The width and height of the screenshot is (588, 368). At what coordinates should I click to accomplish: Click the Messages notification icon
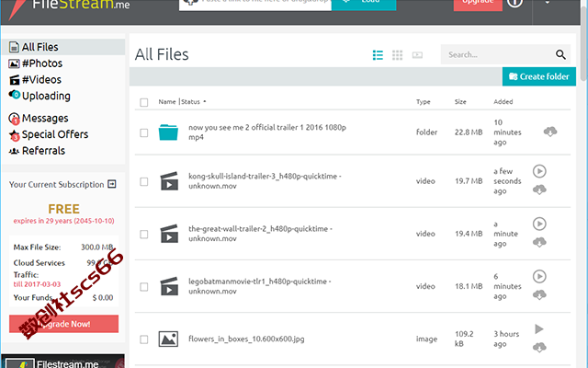[x=14, y=119]
